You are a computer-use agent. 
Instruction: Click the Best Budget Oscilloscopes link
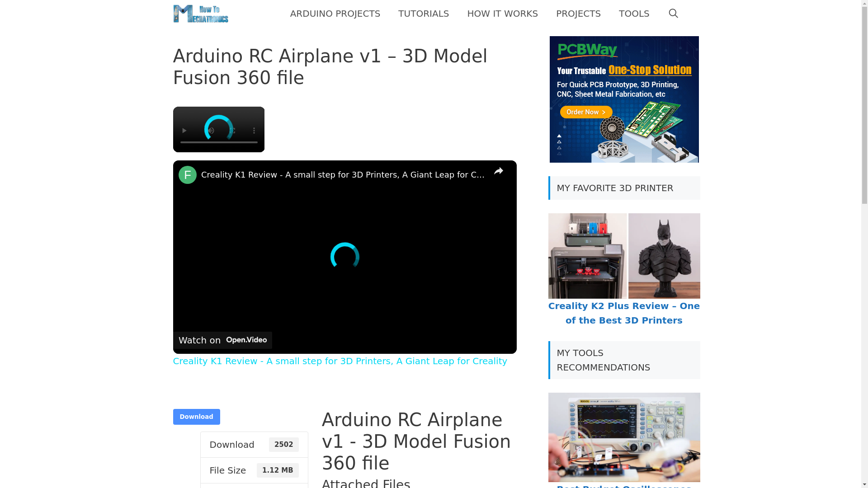click(x=624, y=486)
